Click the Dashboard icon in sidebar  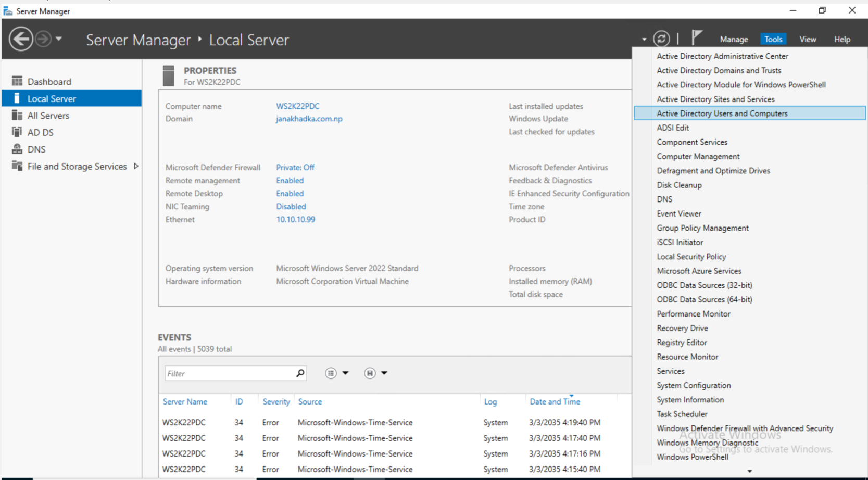17,81
